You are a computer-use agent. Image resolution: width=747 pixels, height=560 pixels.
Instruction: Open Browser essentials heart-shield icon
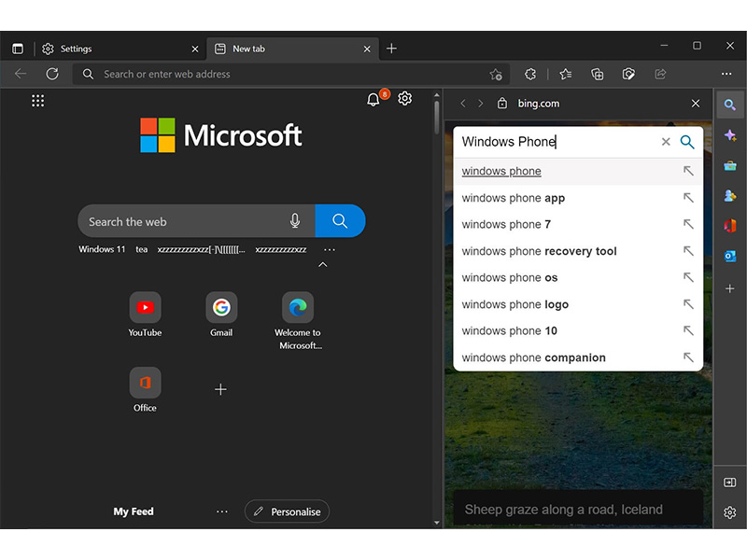coord(628,74)
